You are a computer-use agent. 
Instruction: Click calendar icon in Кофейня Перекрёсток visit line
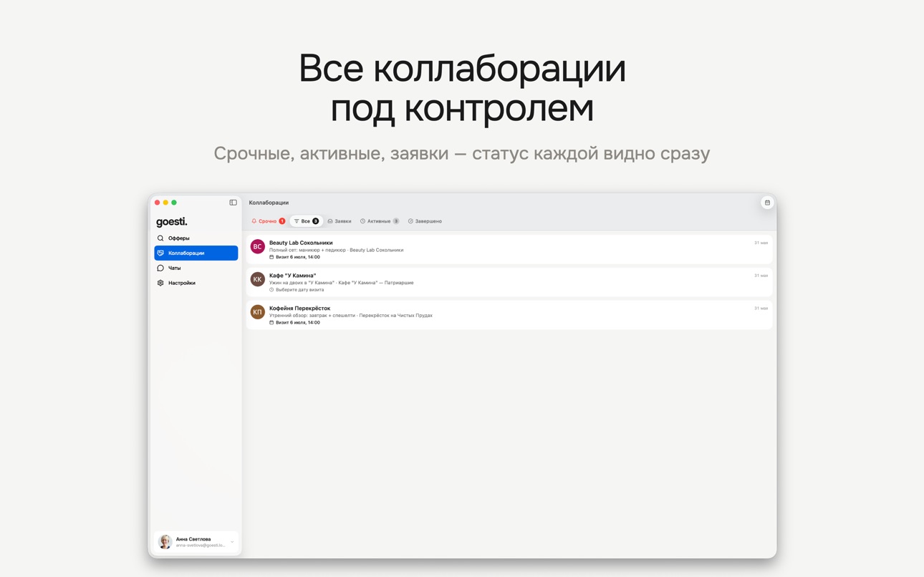[x=271, y=323]
